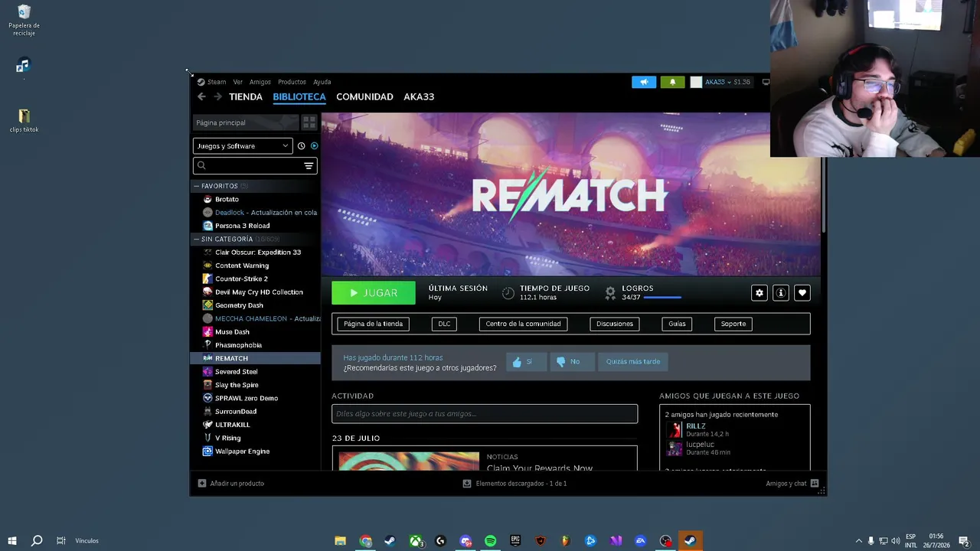Click the back navigation arrow
980x551 pixels.
click(201, 96)
